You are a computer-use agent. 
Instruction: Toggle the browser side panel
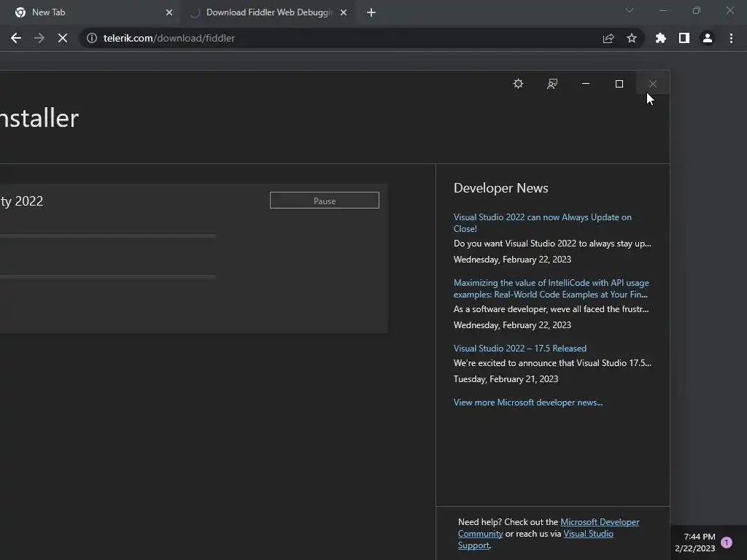click(684, 38)
